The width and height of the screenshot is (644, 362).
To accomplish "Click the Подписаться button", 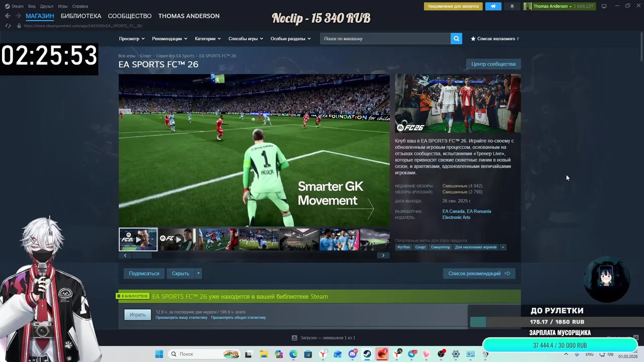I will pyautogui.click(x=144, y=274).
